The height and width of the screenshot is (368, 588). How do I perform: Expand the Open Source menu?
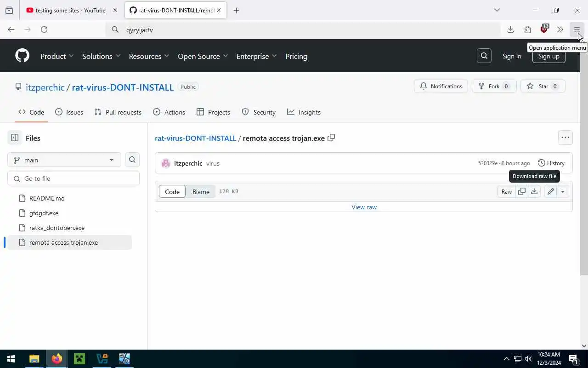[x=203, y=56]
